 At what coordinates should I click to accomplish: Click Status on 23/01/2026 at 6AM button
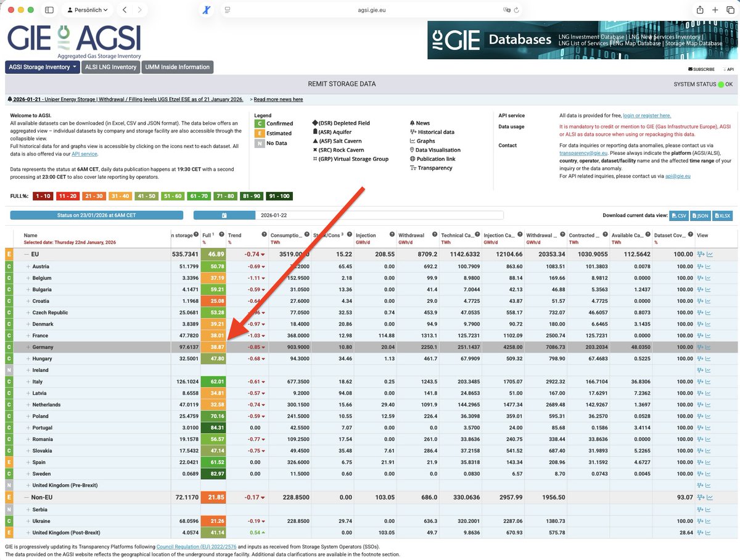click(x=97, y=215)
